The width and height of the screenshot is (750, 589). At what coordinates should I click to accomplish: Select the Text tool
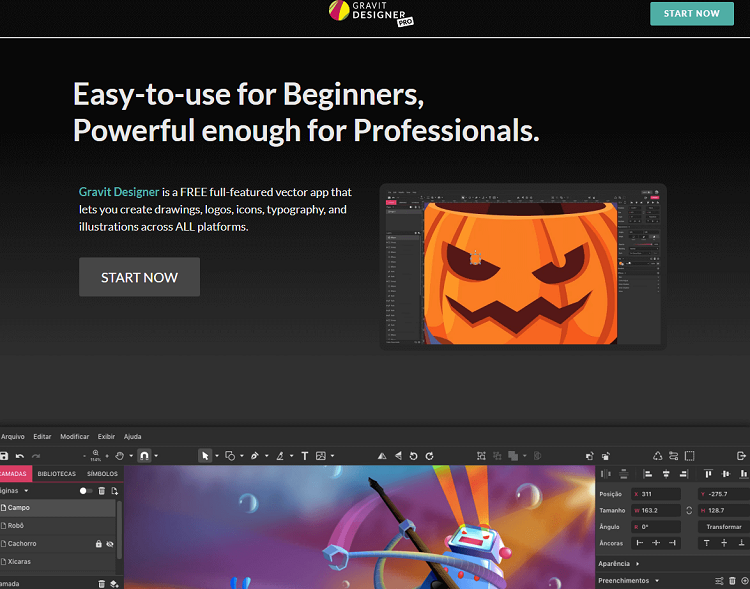click(x=305, y=456)
